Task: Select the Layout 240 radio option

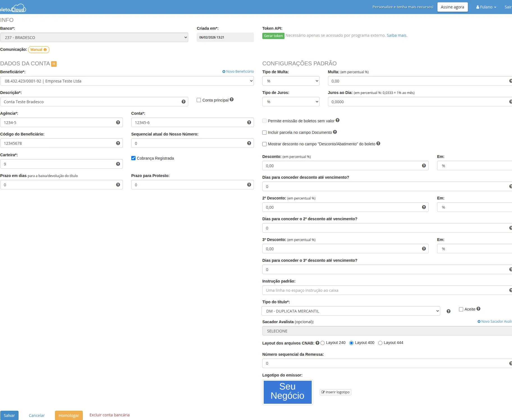Action: click(323, 343)
